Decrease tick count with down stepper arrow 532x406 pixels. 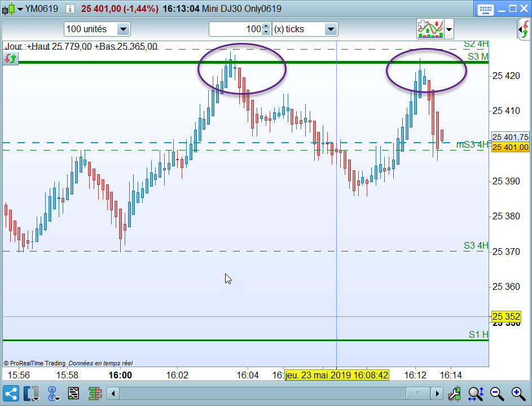[266, 33]
